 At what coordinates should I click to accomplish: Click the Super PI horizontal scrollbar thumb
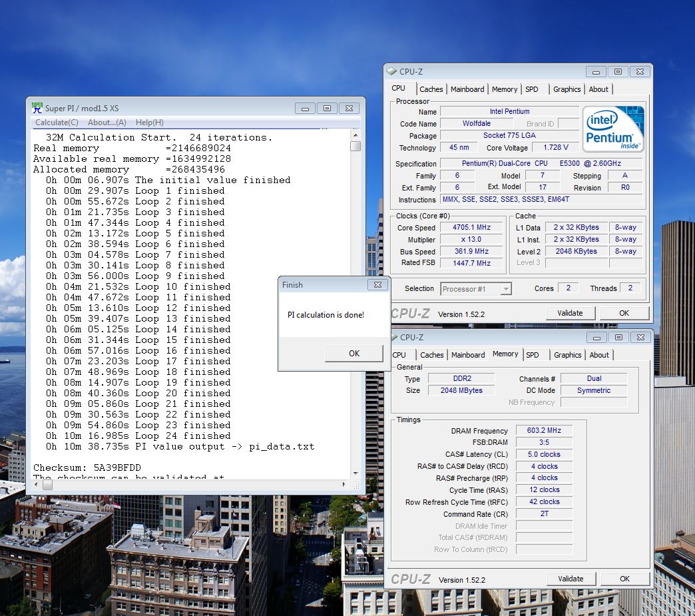[x=47, y=485]
